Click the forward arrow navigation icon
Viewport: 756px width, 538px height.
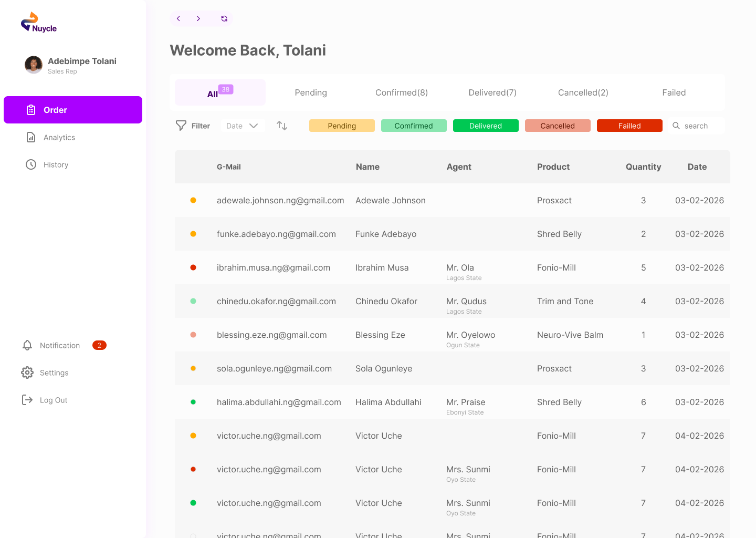click(x=198, y=18)
